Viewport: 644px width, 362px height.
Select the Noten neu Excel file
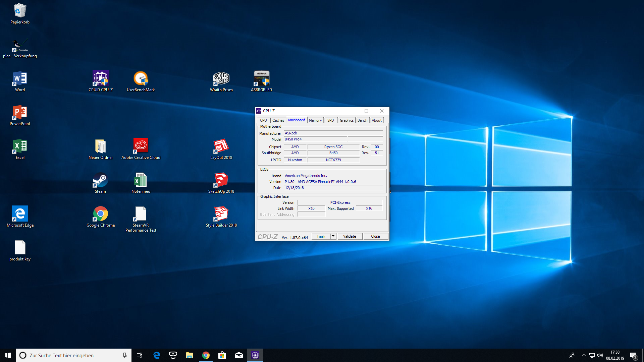point(141,183)
